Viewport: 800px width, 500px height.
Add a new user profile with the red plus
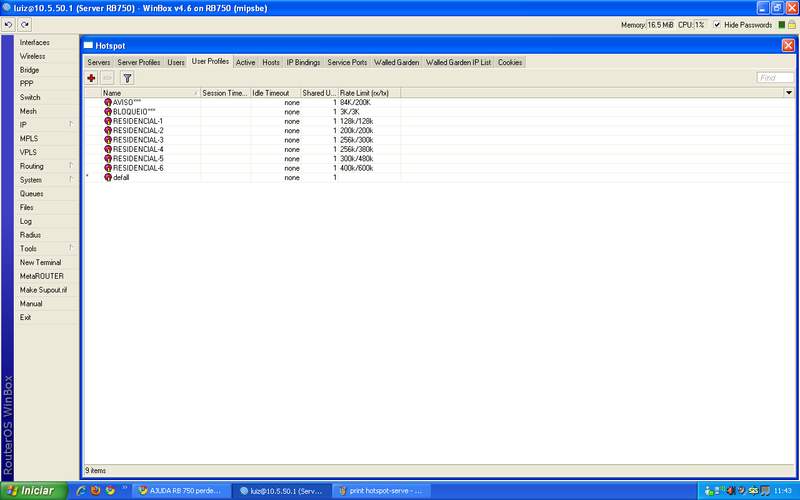coord(91,78)
